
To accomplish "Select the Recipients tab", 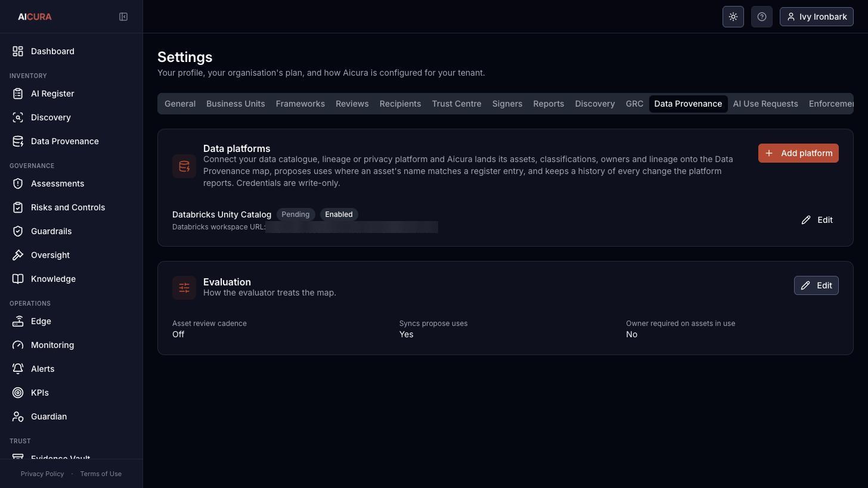I will coord(400,104).
